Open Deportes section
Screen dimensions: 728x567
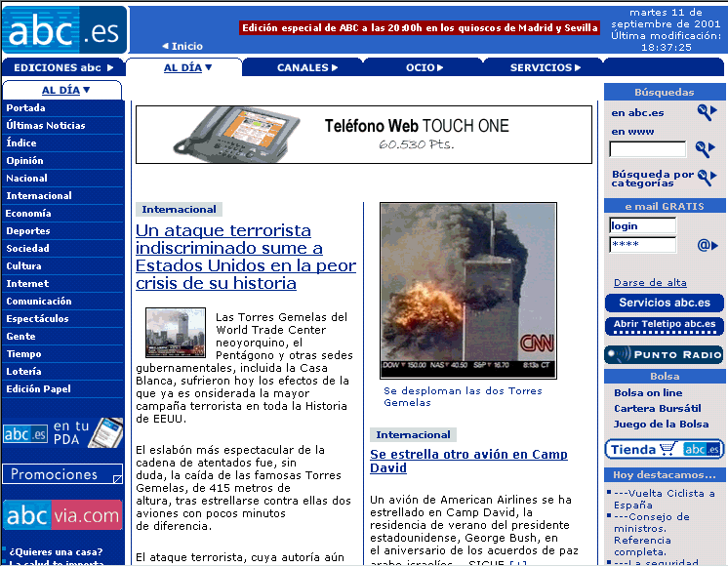[28, 231]
